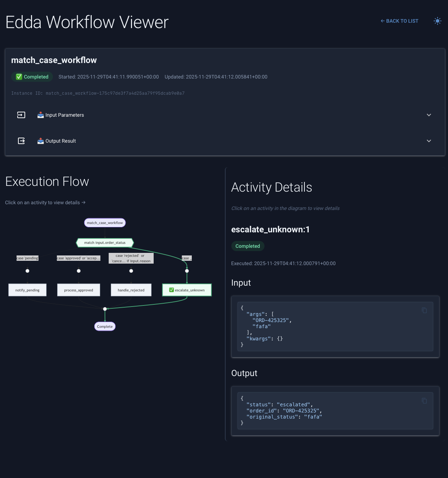Toggle the light theme sun icon
Screen dimensions: 448x478
pyautogui.click(x=437, y=21)
